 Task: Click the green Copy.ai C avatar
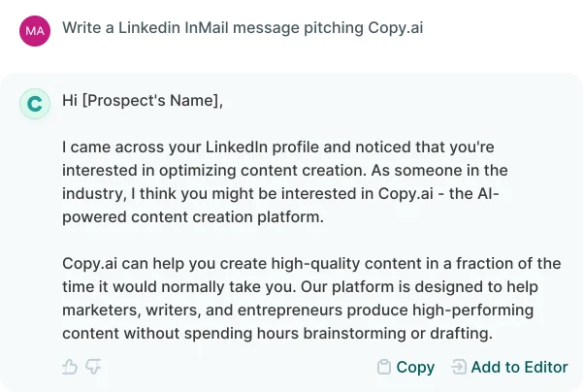point(35,104)
